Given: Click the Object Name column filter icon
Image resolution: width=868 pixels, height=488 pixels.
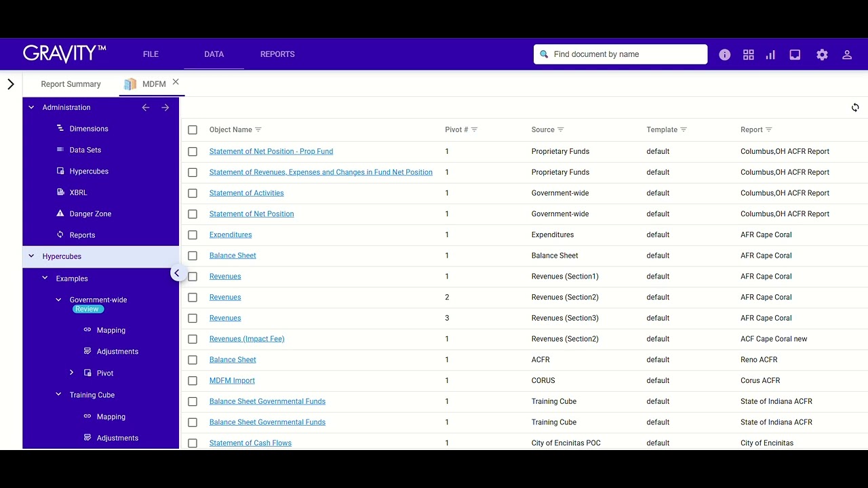Looking at the screenshot, I should 258,129.
